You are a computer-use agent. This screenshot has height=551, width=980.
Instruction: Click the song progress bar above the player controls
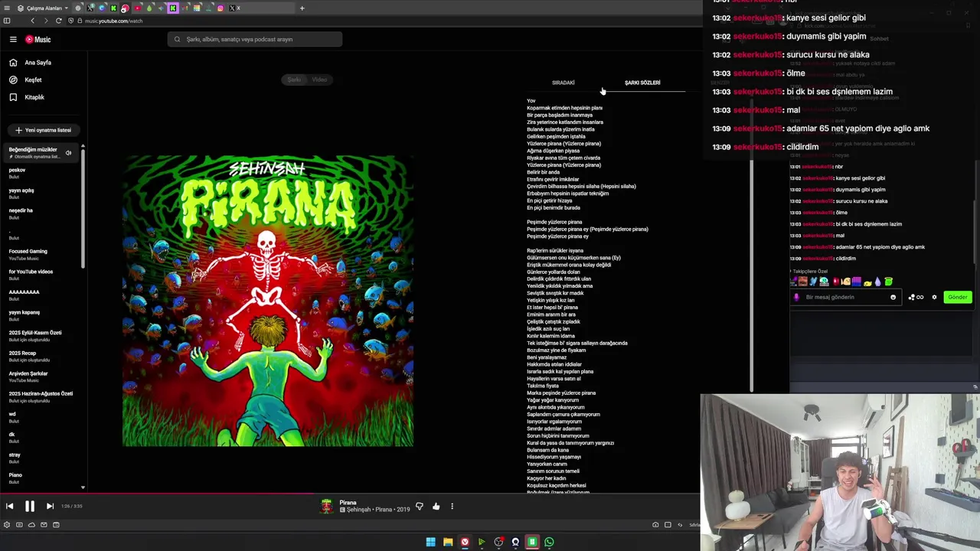pyautogui.click(x=350, y=494)
